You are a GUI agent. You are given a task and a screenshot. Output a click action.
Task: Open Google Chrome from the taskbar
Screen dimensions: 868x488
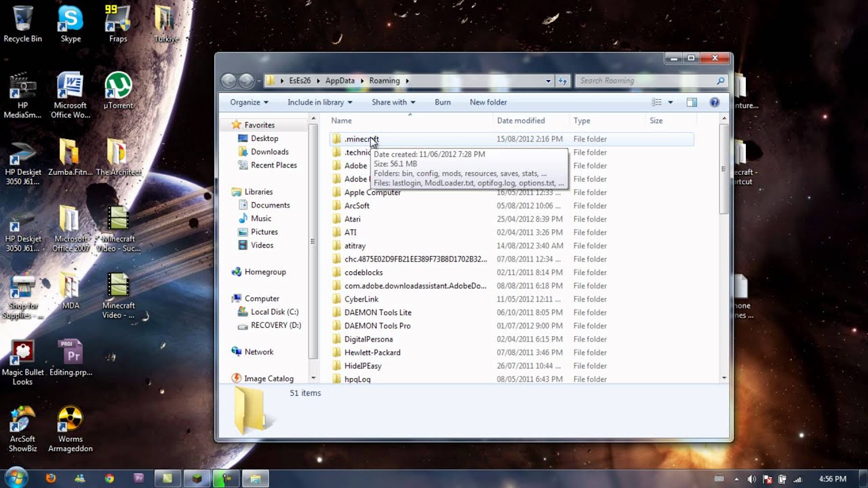109,478
